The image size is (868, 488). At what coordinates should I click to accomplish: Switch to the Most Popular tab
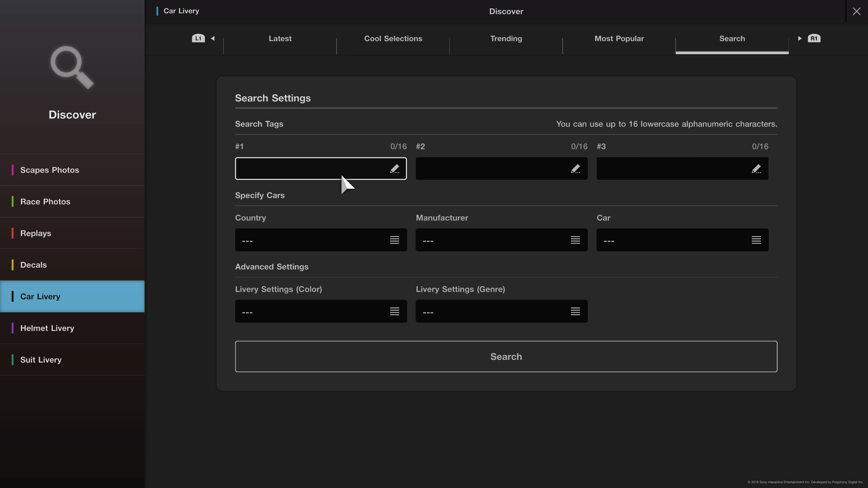pyautogui.click(x=619, y=38)
